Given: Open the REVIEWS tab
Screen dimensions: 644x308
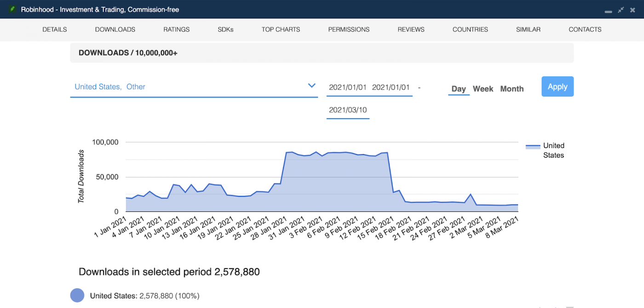Looking at the screenshot, I should [410, 29].
